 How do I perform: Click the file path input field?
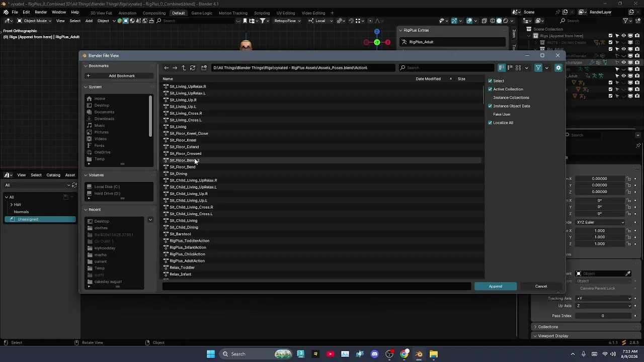(x=302, y=68)
